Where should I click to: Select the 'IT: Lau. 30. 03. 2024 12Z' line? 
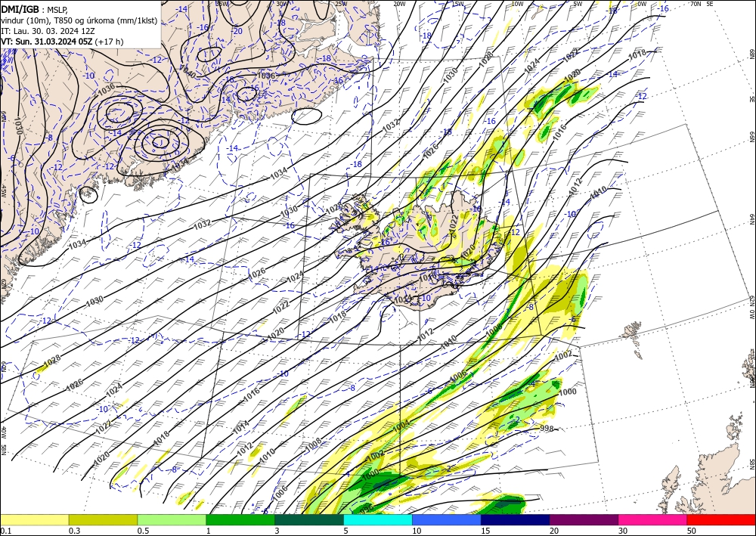coord(48,31)
